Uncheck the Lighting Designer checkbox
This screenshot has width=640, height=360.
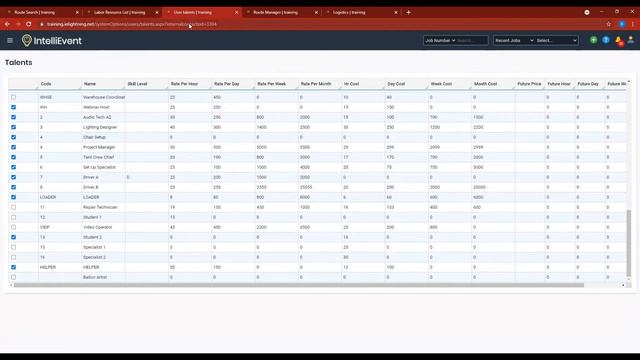click(13, 127)
